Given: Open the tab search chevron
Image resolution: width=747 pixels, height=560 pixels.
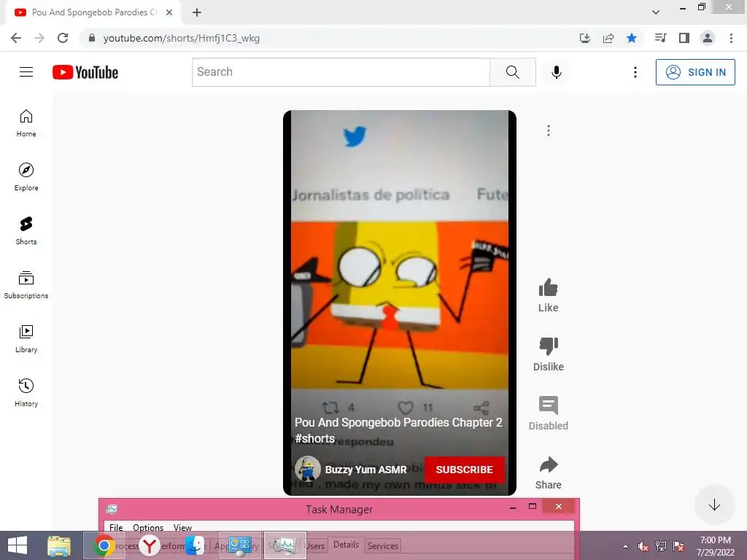Looking at the screenshot, I should pos(656,12).
